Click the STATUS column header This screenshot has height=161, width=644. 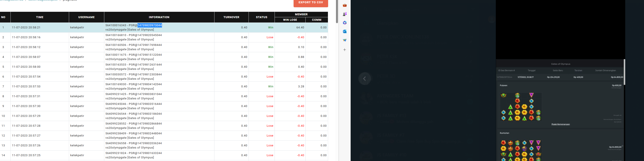(262, 17)
